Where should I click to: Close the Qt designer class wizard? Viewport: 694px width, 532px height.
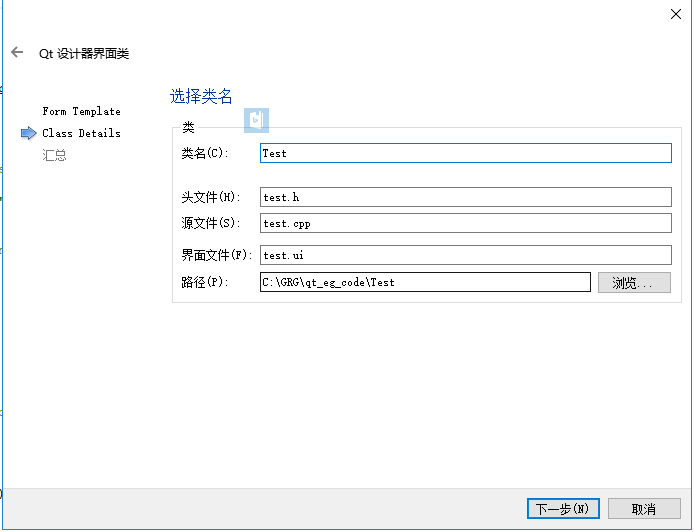(x=675, y=14)
